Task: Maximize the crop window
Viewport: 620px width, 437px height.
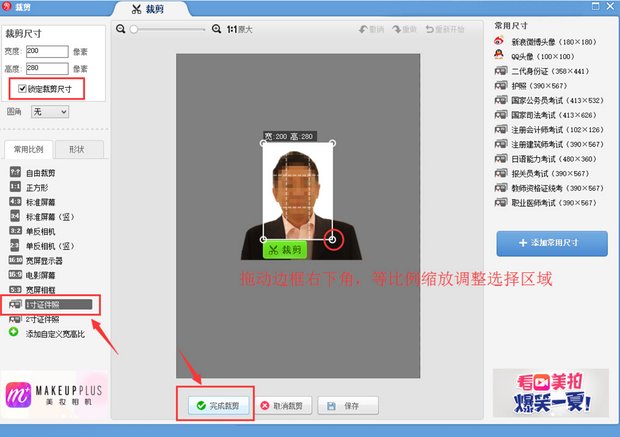Action: pyautogui.click(x=595, y=6)
